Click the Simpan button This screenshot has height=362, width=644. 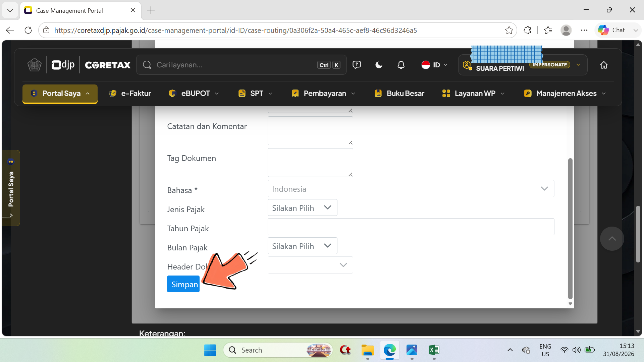click(x=183, y=284)
